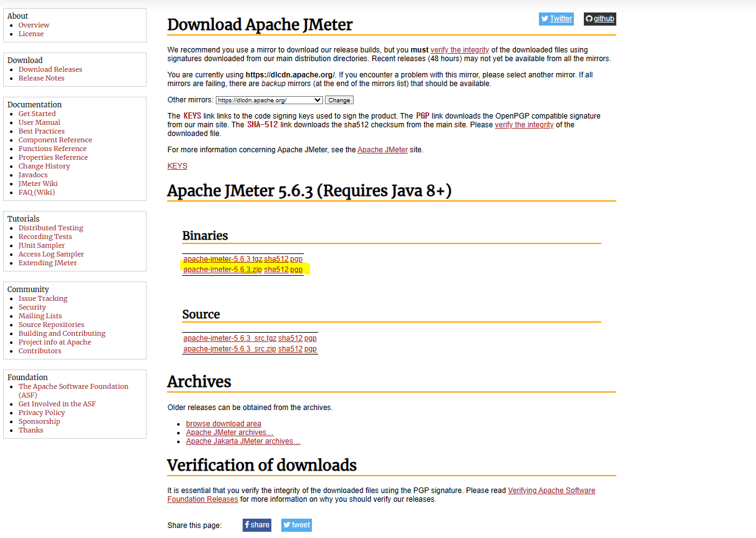Open the mirrors dropdown list
The width and height of the screenshot is (756, 538).
(269, 100)
